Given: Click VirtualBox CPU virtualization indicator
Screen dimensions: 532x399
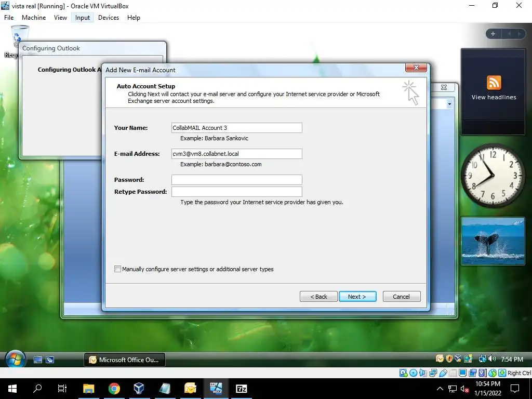Looking at the screenshot, I should coord(483,373).
